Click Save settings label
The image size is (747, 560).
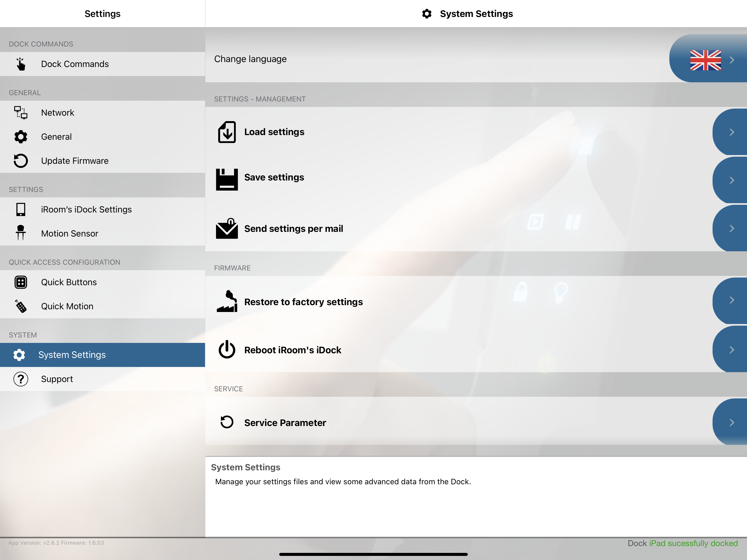(x=274, y=177)
